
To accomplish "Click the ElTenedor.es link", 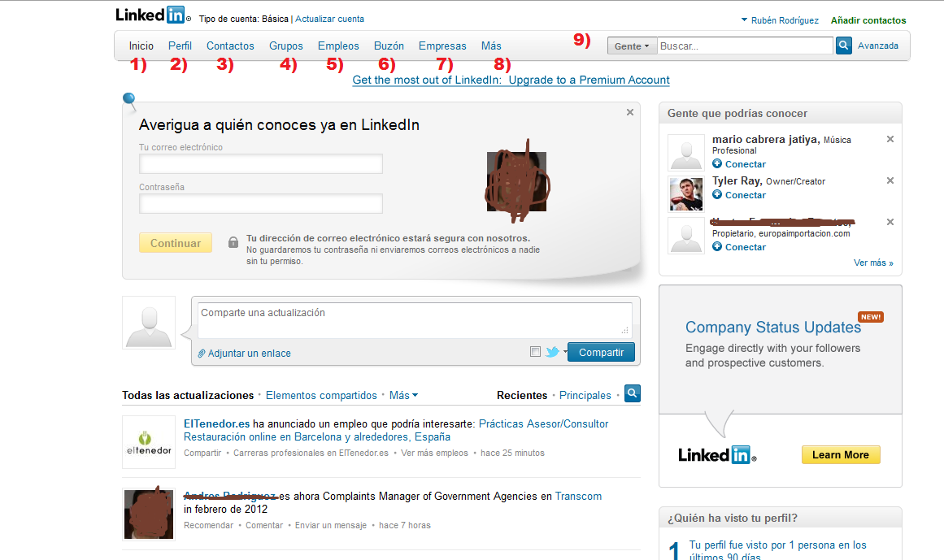I will 217,423.
